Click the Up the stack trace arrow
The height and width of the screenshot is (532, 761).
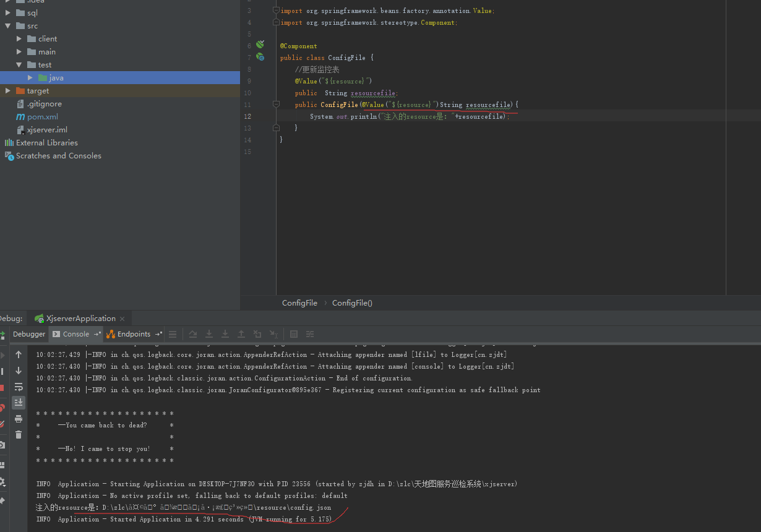(x=19, y=354)
